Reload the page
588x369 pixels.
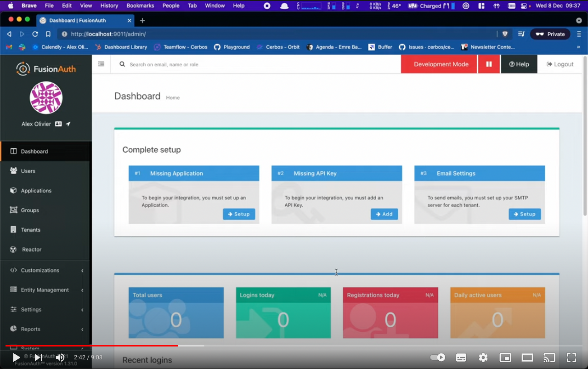[35, 34]
